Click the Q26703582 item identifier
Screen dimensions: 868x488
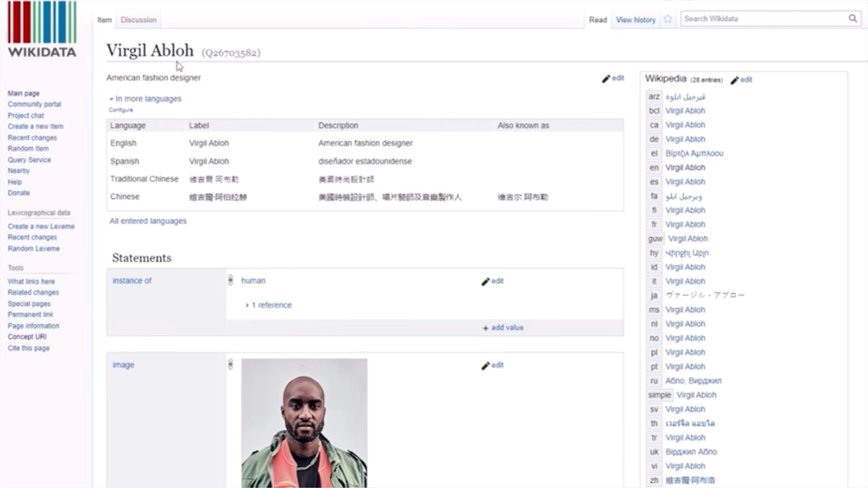pyautogui.click(x=231, y=53)
